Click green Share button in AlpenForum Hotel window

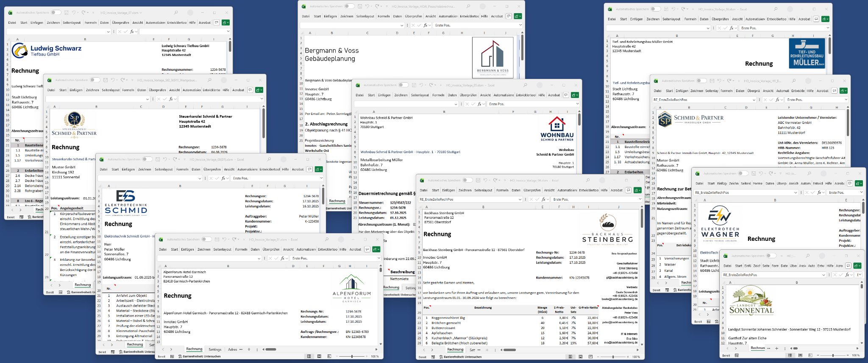[377, 249]
